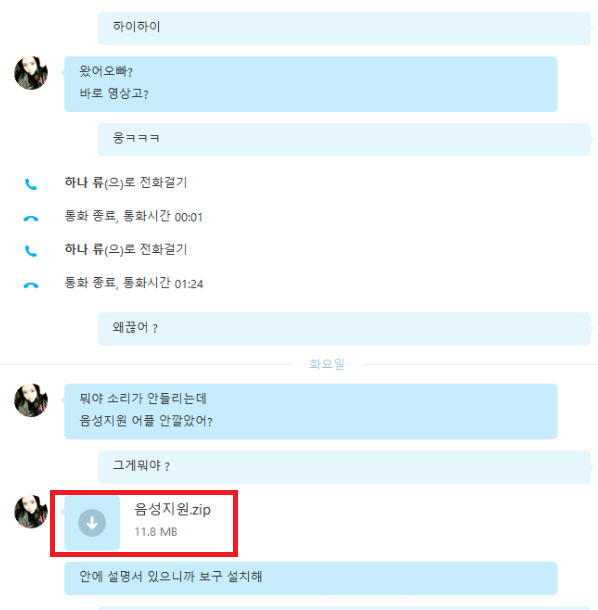598x610 pixels.
Task: Click the phone icon just above the 01:24 entry
Action: (31, 251)
